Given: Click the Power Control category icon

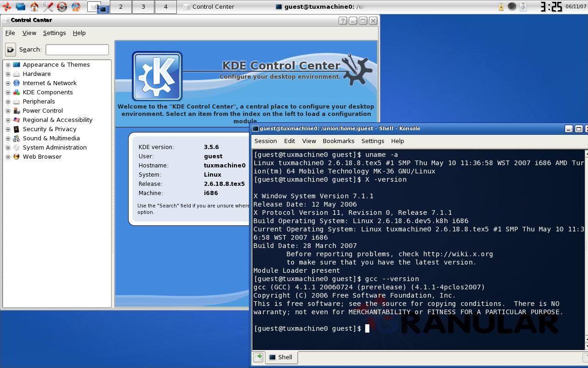Looking at the screenshot, I should (17, 110).
